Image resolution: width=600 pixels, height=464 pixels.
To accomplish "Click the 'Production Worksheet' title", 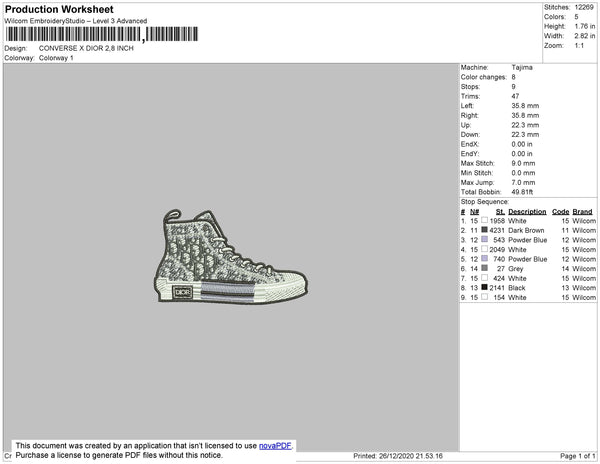I will coord(59,9).
